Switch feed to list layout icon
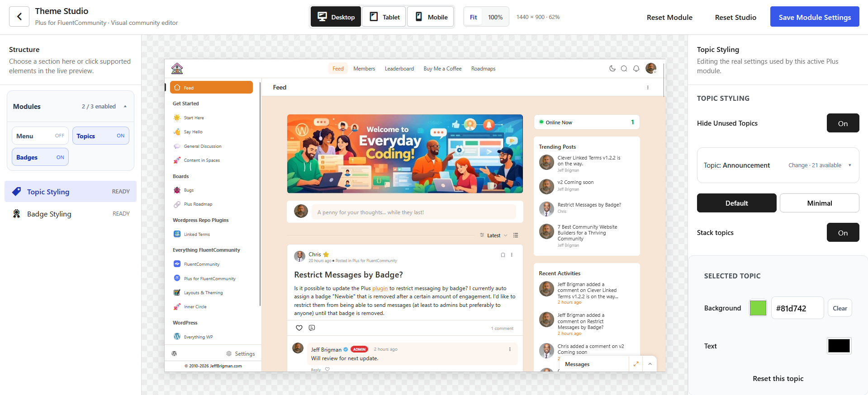 pos(516,235)
